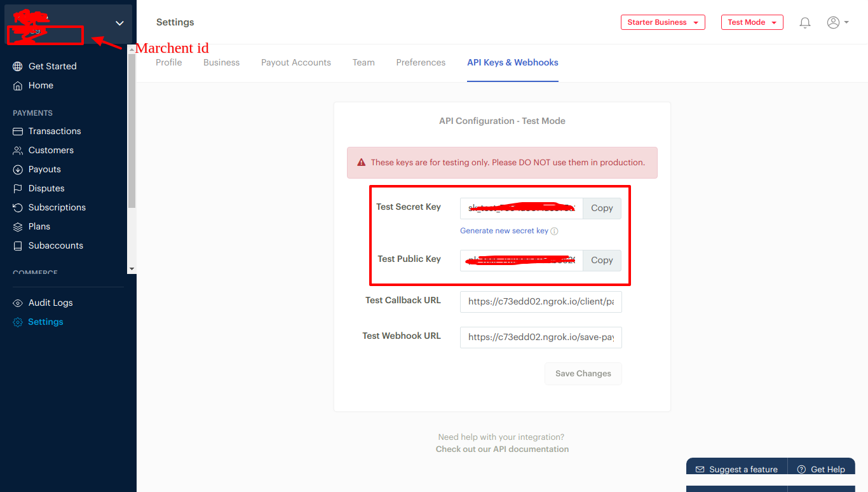Click the Test Secret Key field
This screenshot has height=492, width=868.
(x=522, y=208)
